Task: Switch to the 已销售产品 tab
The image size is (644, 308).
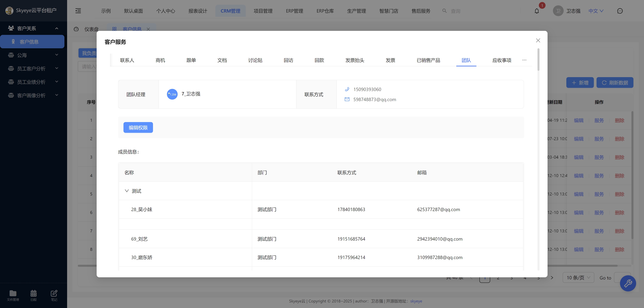Action: tap(428, 60)
